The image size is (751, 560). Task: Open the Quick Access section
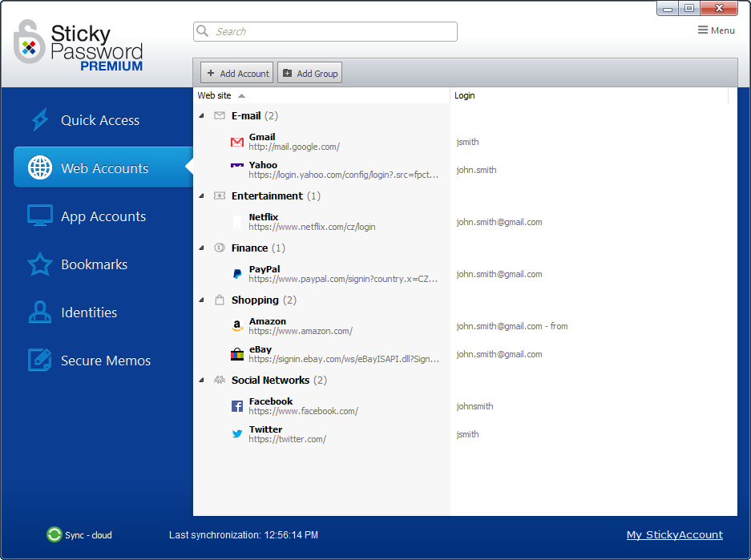(103, 119)
